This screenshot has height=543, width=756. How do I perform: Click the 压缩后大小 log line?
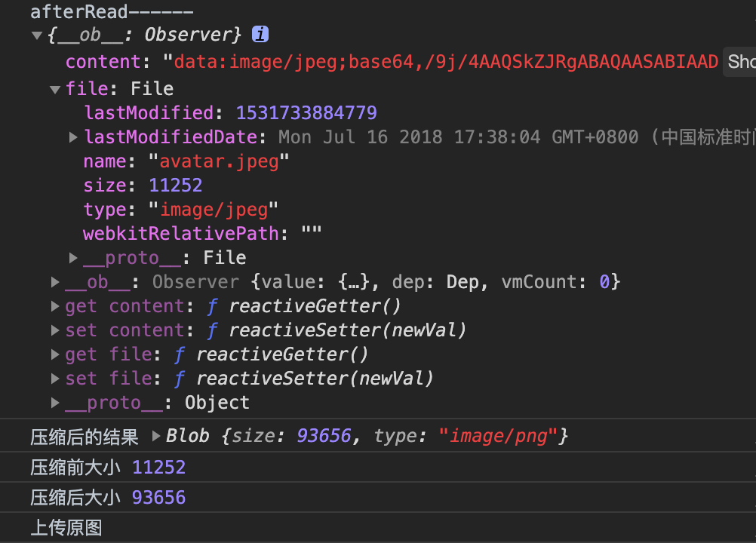point(108,498)
